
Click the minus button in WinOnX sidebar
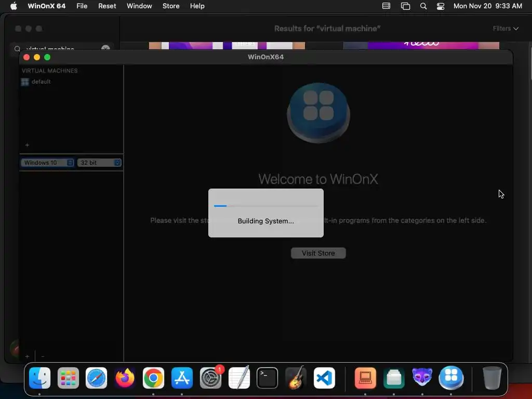point(43,356)
